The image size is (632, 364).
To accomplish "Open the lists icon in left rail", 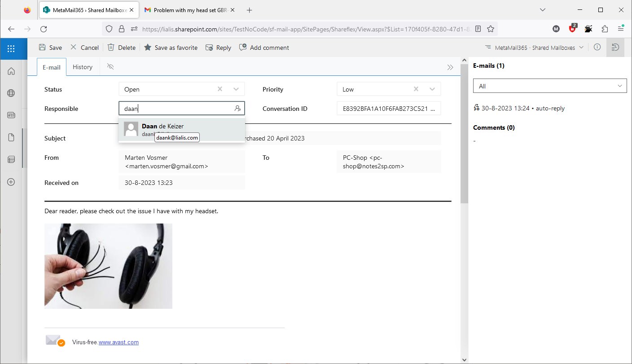I will coord(11,159).
